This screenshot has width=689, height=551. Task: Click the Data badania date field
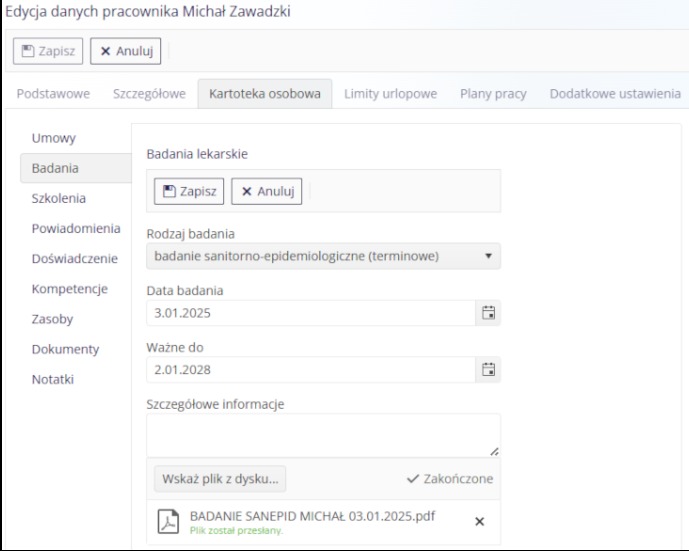[311, 313]
